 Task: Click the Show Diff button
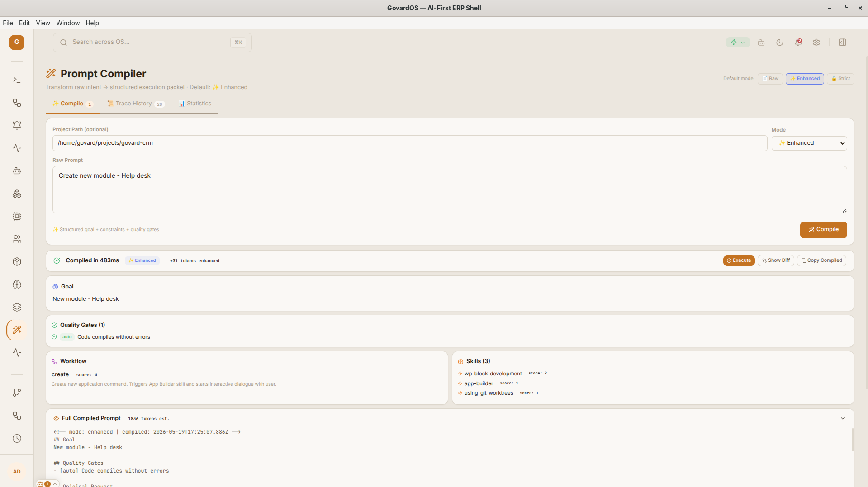click(x=776, y=260)
